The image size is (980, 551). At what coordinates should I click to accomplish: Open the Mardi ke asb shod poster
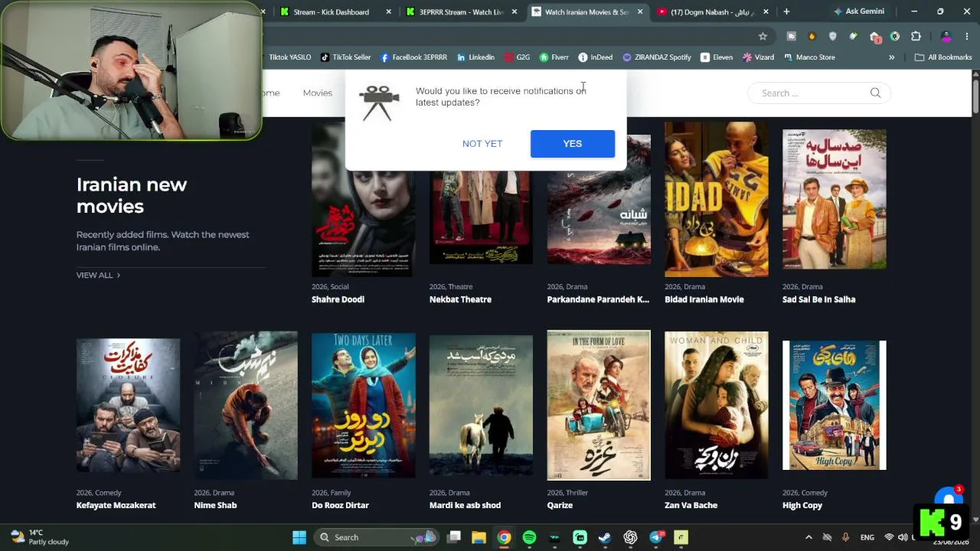click(x=481, y=406)
